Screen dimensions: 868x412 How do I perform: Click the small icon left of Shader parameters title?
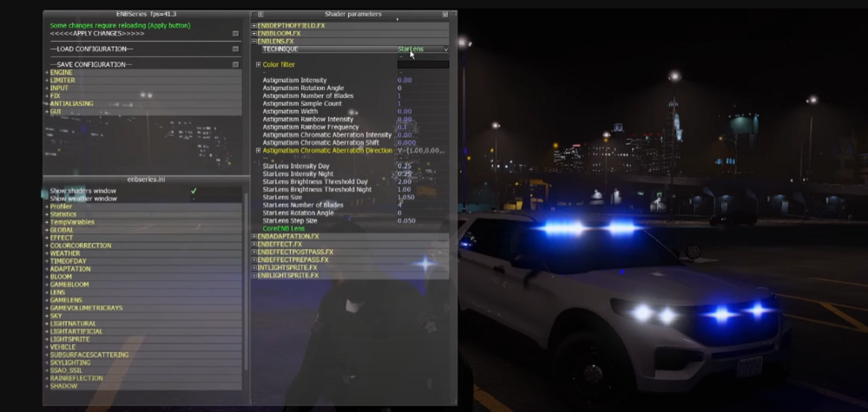tap(260, 15)
